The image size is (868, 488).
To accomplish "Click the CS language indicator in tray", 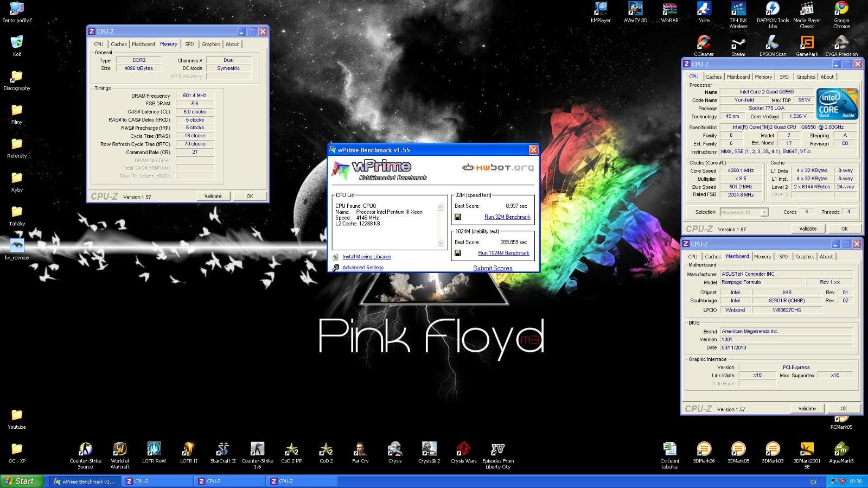I will pos(813,481).
